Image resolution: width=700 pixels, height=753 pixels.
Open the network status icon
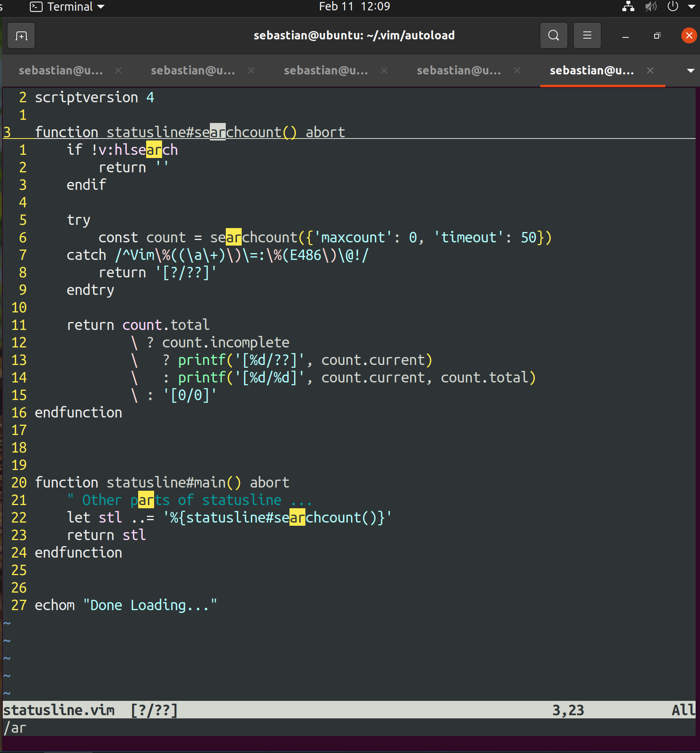(x=628, y=6)
